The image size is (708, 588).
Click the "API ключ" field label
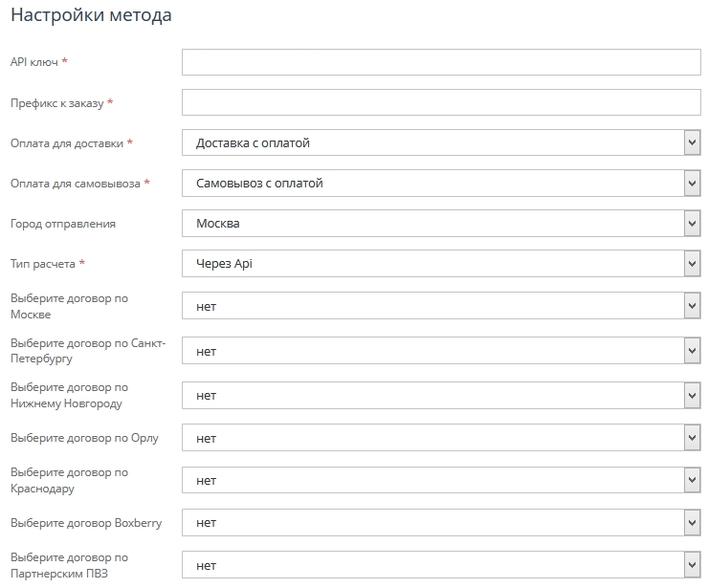(33, 62)
